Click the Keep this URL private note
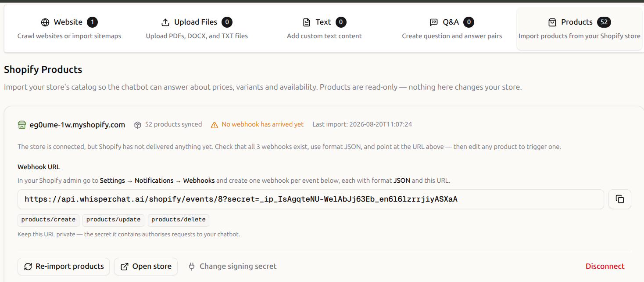 tap(129, 234)
